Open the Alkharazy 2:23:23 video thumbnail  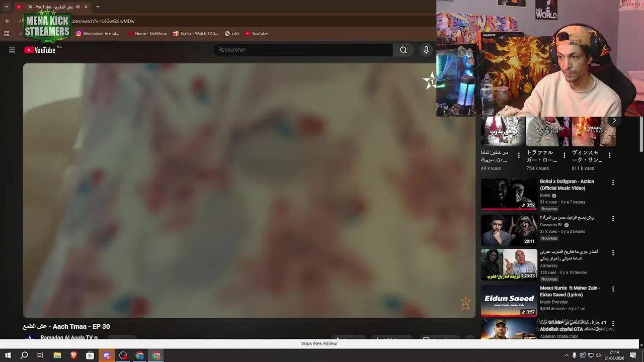(509, 264)
